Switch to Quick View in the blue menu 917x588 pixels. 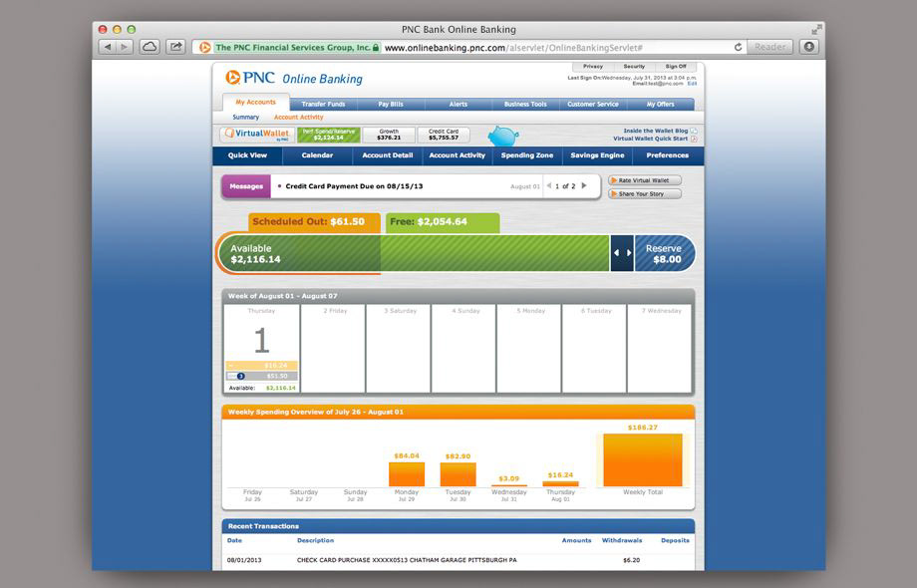click(x=247, y=155)
